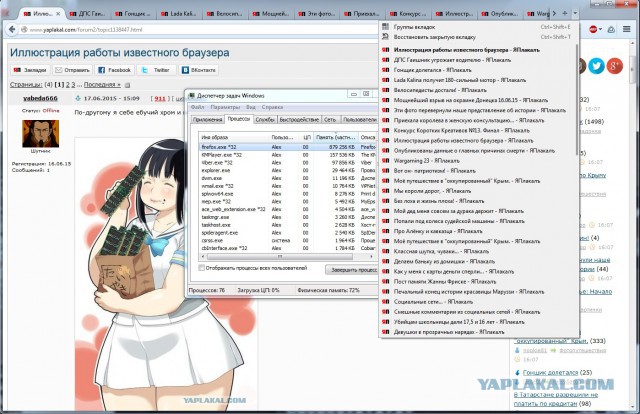Select 'Социальные сети' entry in tab list

pyautogui.click(x=478, y=302)
